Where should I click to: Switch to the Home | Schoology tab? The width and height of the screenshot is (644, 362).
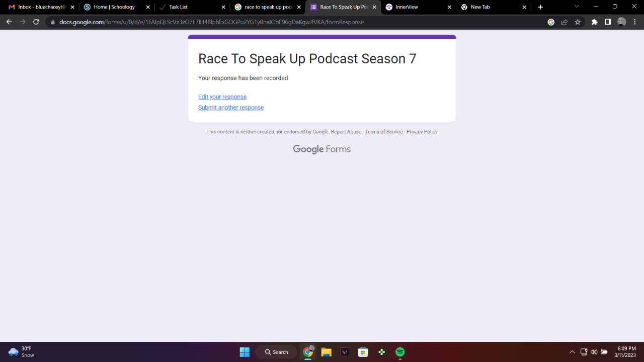(117, 7)
